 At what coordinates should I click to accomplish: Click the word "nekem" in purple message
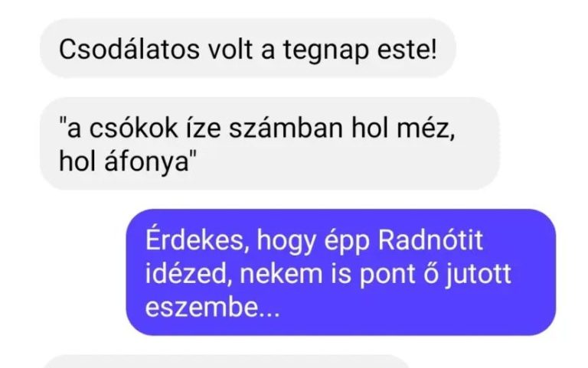(281, 274)
